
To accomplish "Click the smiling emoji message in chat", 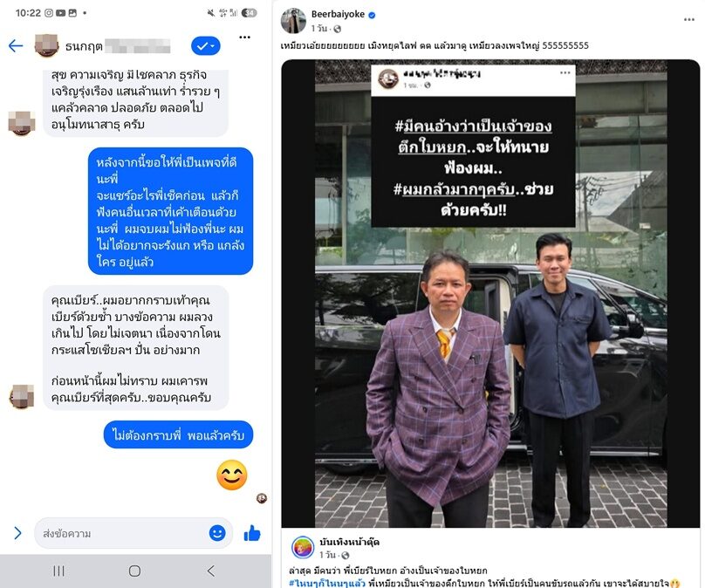I will 232,475.
